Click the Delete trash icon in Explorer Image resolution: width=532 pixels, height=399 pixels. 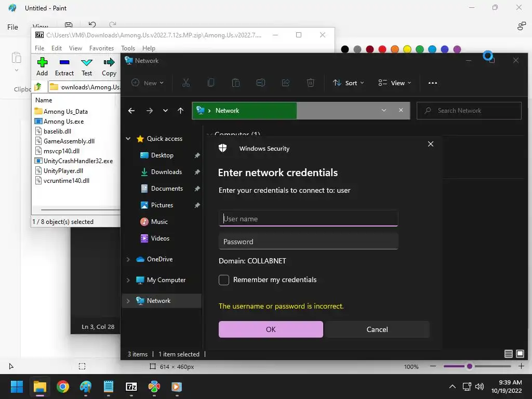(x=311, y=83)
